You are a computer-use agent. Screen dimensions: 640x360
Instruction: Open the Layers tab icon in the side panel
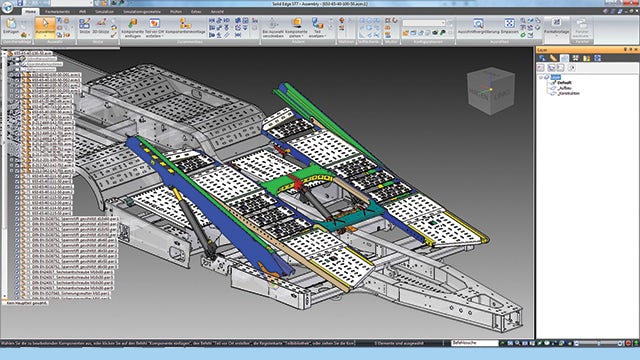564,58
